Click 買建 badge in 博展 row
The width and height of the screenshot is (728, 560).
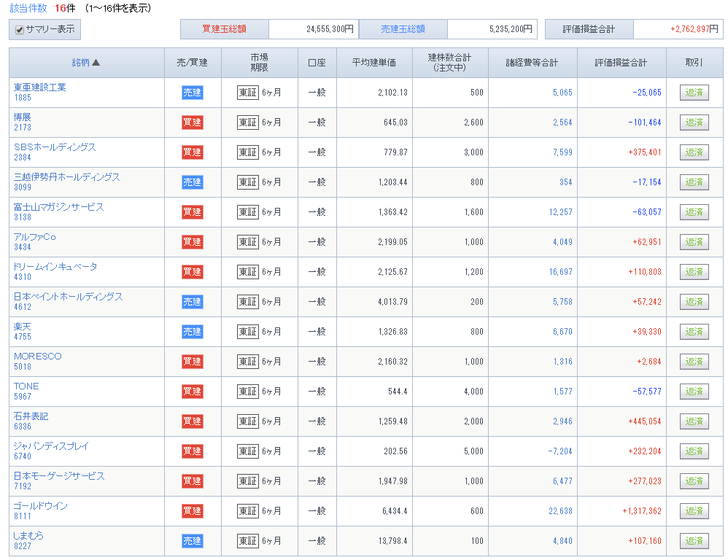pos(193,122)
